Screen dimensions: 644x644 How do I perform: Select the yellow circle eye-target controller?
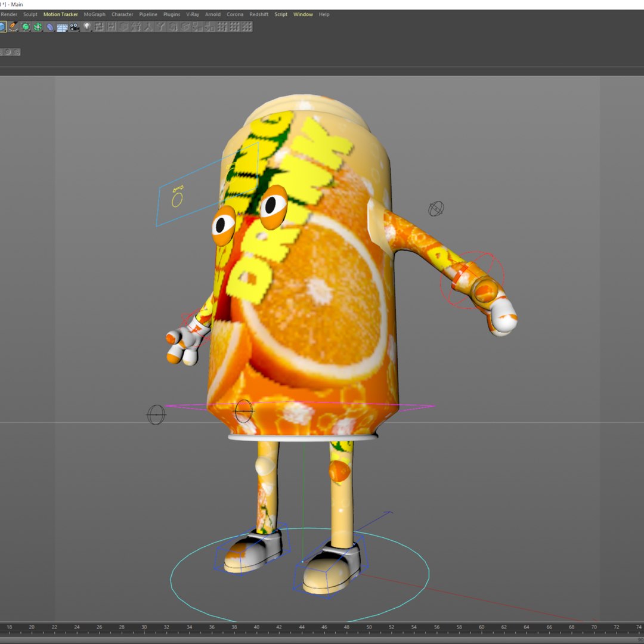(177, 200)
